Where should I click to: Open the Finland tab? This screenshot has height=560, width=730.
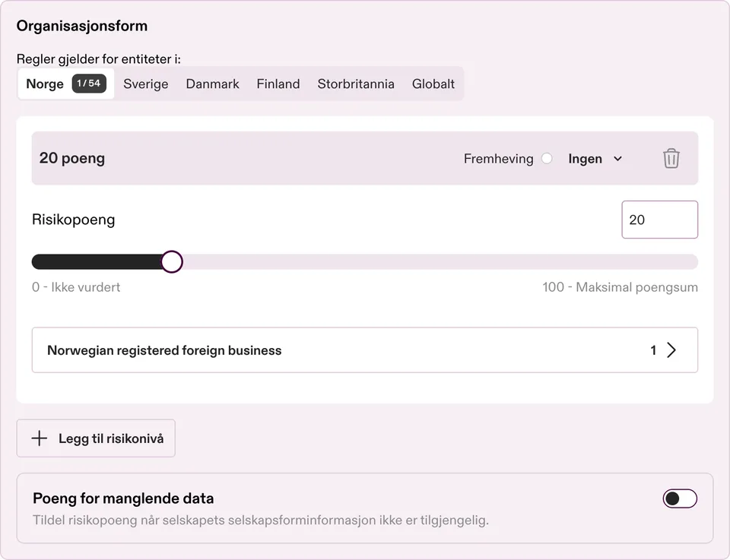click(278, 84)
